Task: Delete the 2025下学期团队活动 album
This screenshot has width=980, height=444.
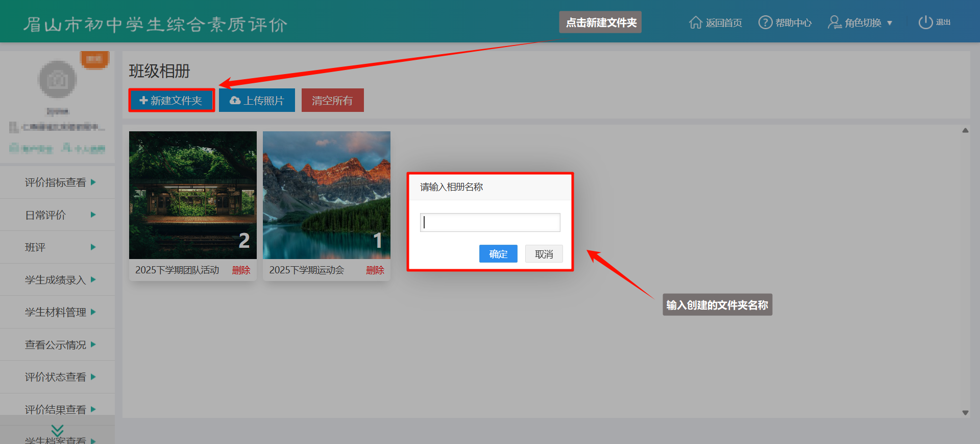Action: coord(241,270)
